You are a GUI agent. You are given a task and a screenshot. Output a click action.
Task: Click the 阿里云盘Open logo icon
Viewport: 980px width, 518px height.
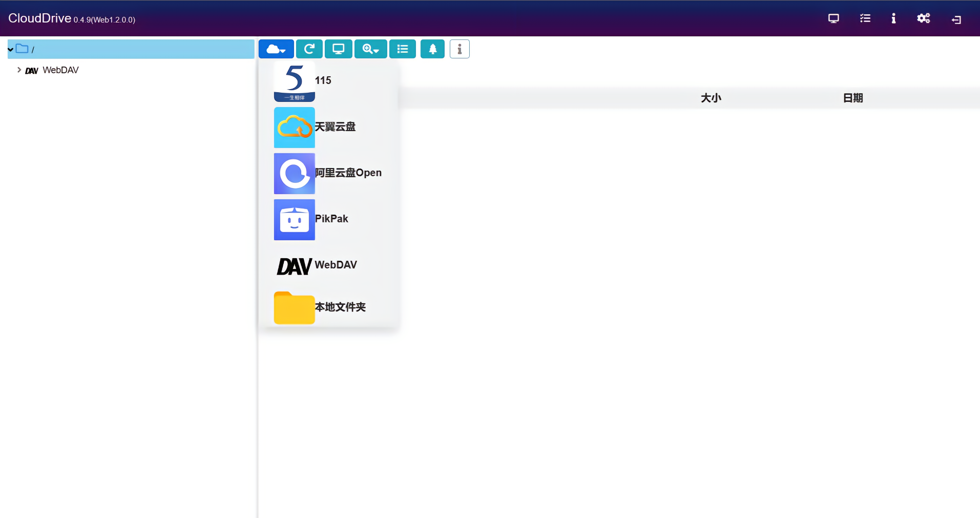click(294, 173)
